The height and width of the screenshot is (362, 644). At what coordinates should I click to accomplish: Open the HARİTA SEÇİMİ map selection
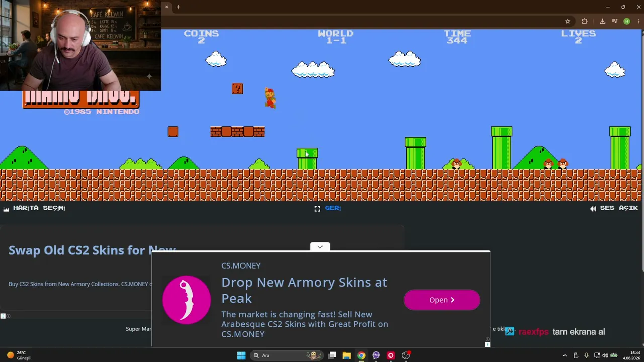[x=35, y=208]
